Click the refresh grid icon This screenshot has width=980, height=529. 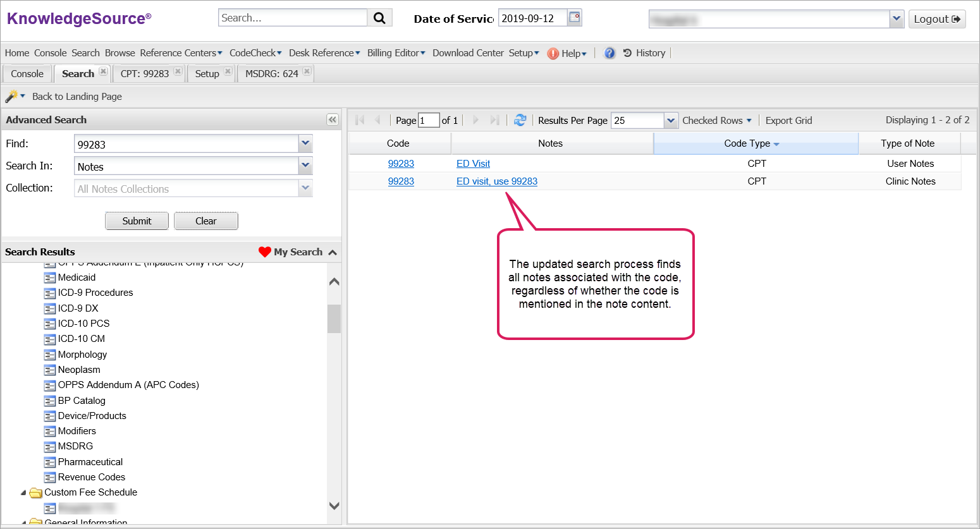[x=520, y=120]
